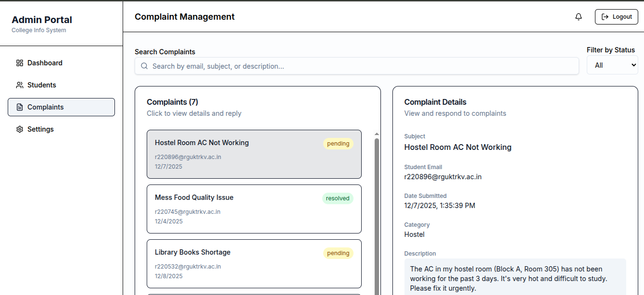Click the notification bell icon
This screenshot has width=644, height=295.
coord(579,17)
